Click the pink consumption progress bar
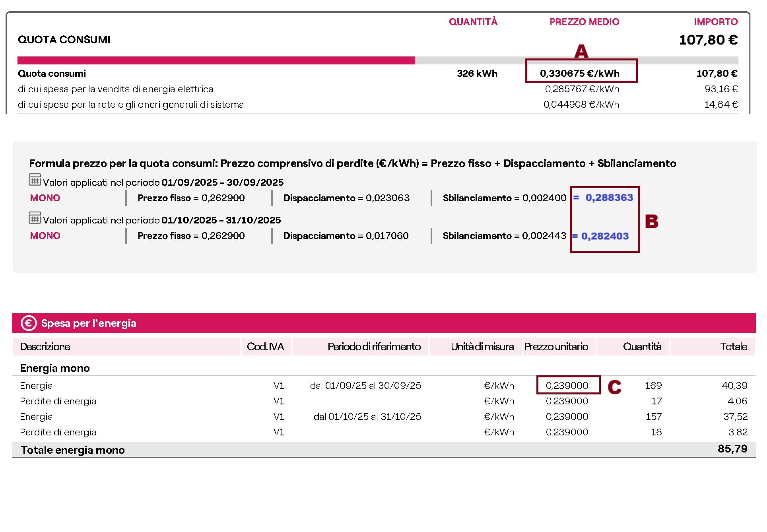 [x=216, y=60]
